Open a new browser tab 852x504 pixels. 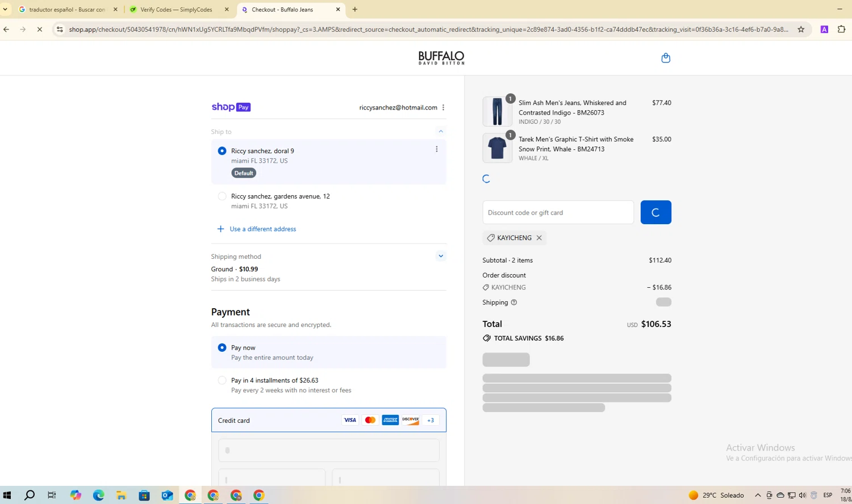[355, 10]
